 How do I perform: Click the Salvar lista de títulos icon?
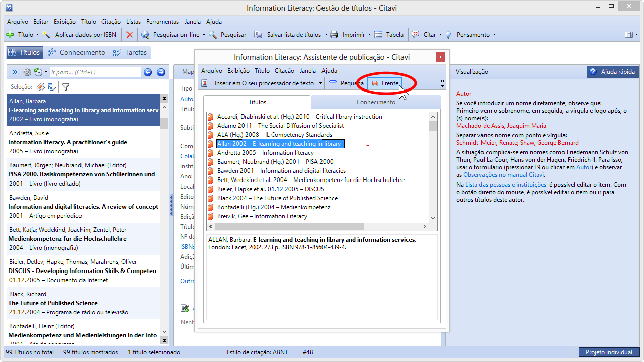(x=258, y=35)
